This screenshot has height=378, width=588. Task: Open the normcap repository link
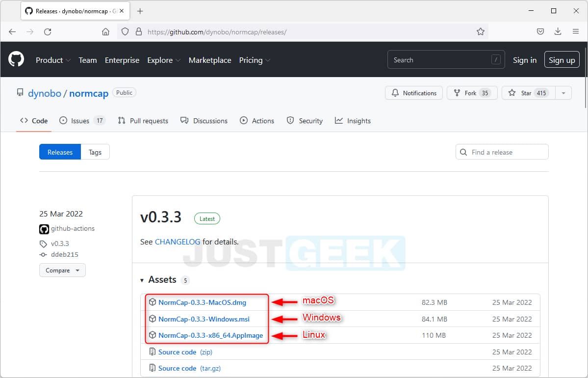[x=89, y=93]
